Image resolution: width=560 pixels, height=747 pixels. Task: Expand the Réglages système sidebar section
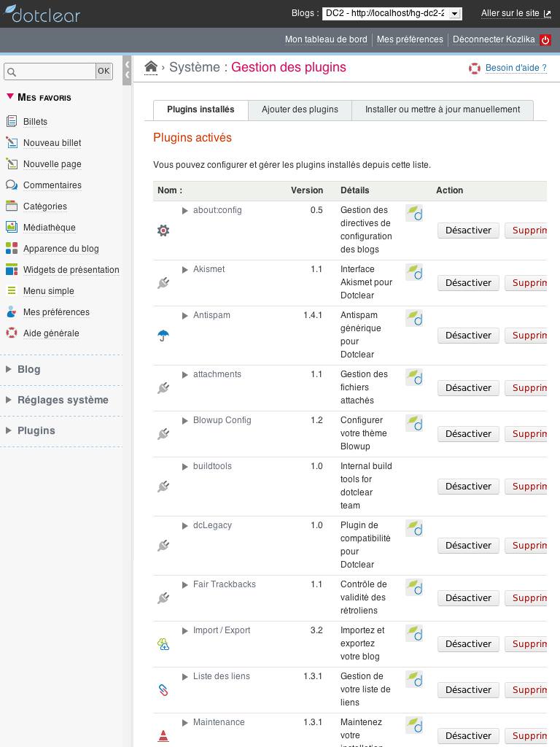(63, 400)
